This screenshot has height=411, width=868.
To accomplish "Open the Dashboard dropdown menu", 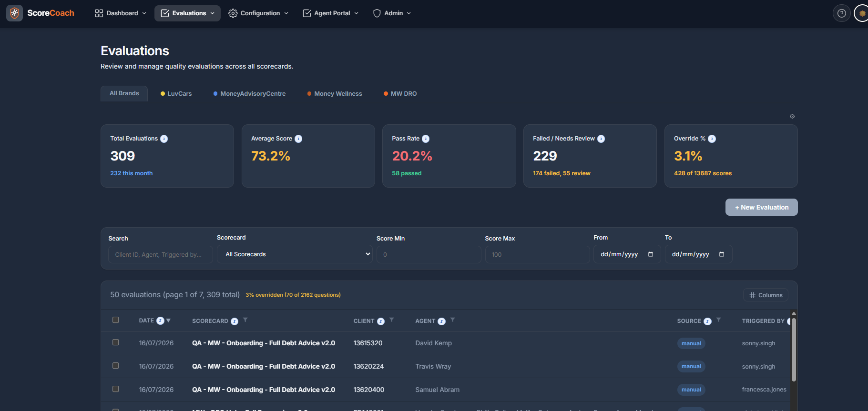I will (x=121, y=13).
